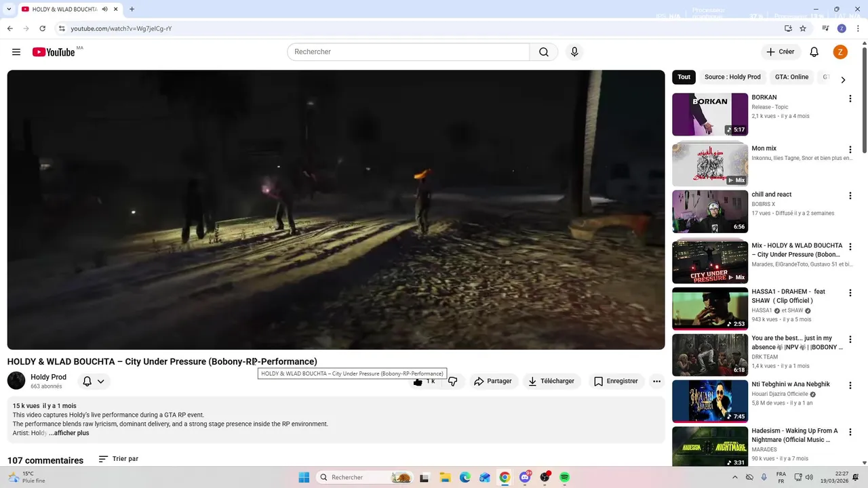Screen dimensions: 868x488
Task: Open YouTube notifications bell
Action: click(x=814, y=52)
